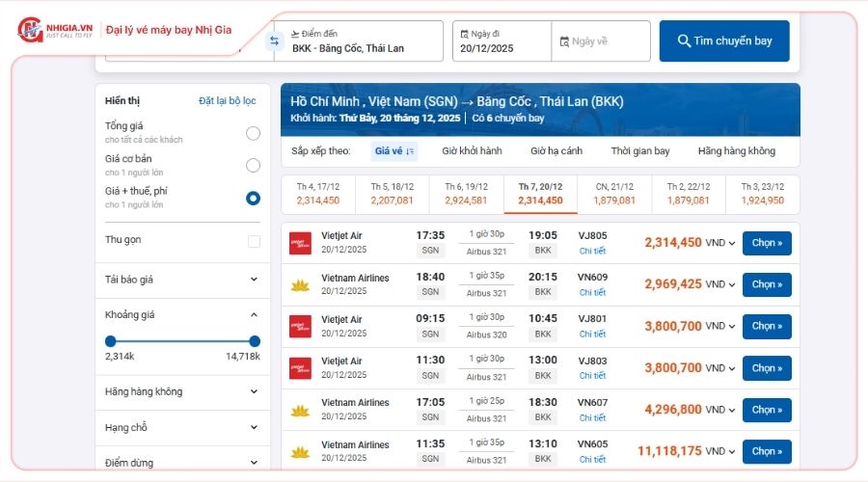Image resolution: width=868 pixels, height=482 pixels.
Task: Sort flights by Hãng hàng không
Action: pyautogui.click(x=737, y=151)
